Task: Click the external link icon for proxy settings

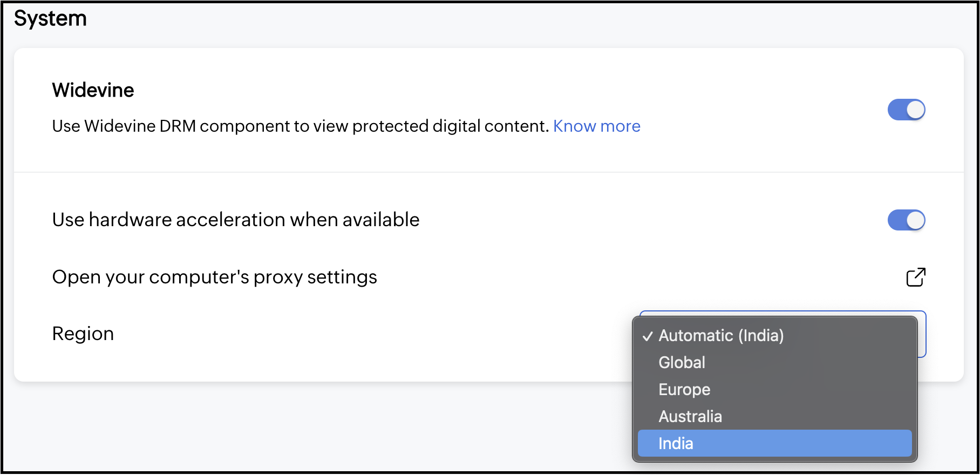Action: tap(916, 277)
